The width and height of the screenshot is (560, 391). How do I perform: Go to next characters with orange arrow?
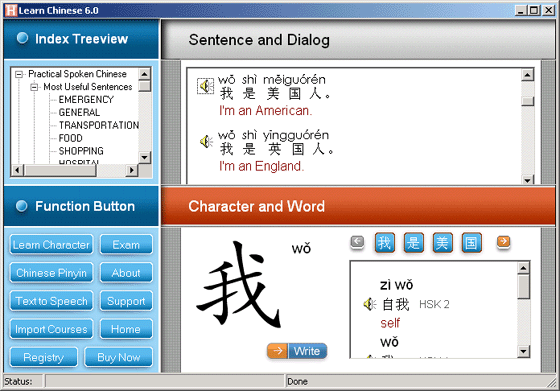click(503, 242)
